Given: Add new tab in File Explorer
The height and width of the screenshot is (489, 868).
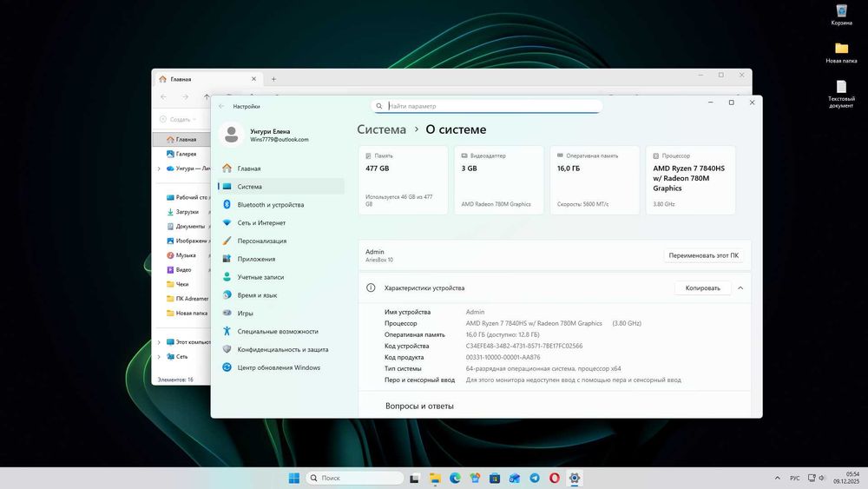Looking at the screenshot, I should [x=273, y=79].
